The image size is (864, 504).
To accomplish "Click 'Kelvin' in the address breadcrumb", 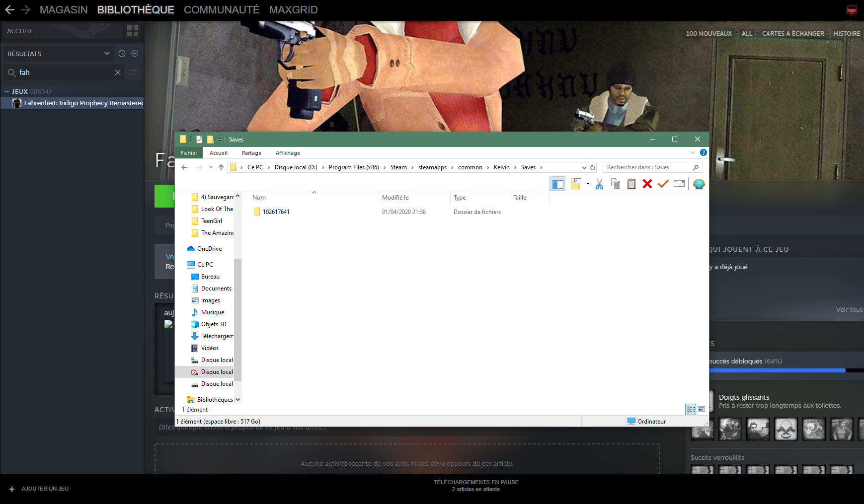I will coord(502,167).
